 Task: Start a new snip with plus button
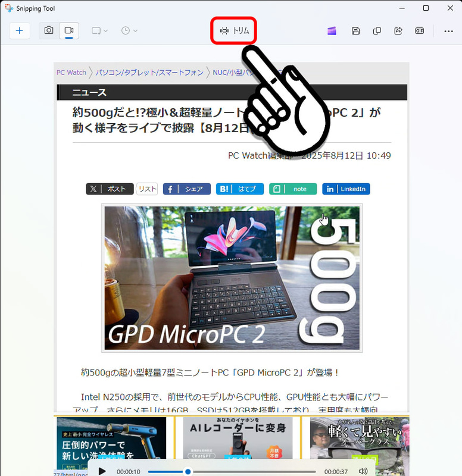click(20, 31)
